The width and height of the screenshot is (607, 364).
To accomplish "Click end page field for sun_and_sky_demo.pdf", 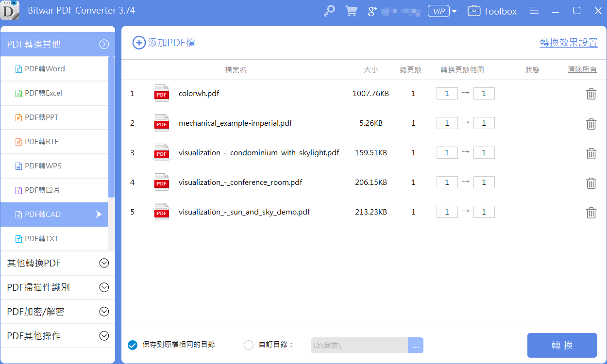I will click(484, 212).
